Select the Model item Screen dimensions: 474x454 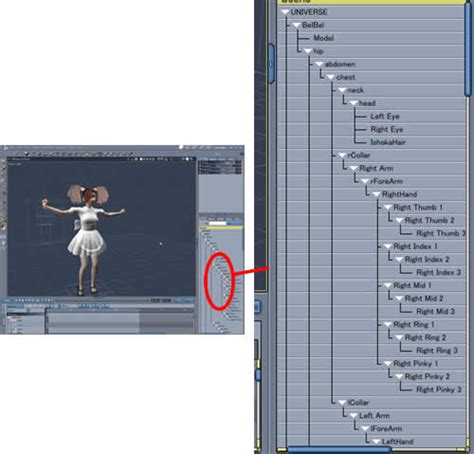click(x=323, y=38)
